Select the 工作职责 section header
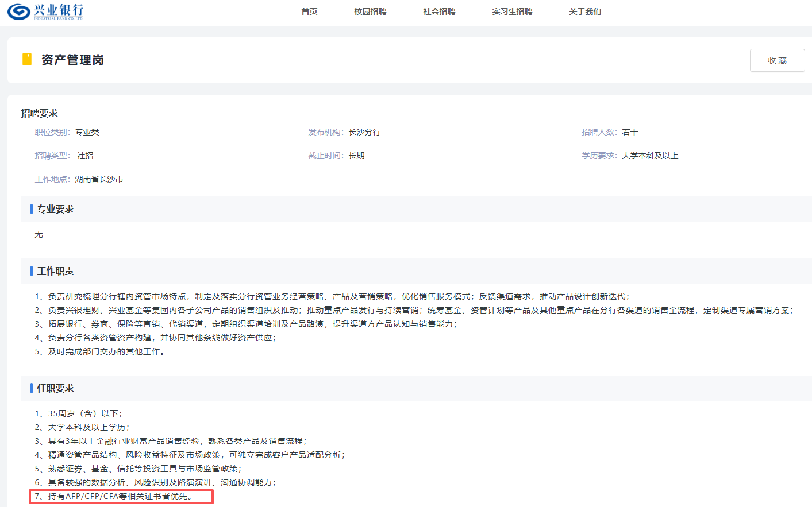The width and height of the screenshot is (812, 507). (56, 271)
